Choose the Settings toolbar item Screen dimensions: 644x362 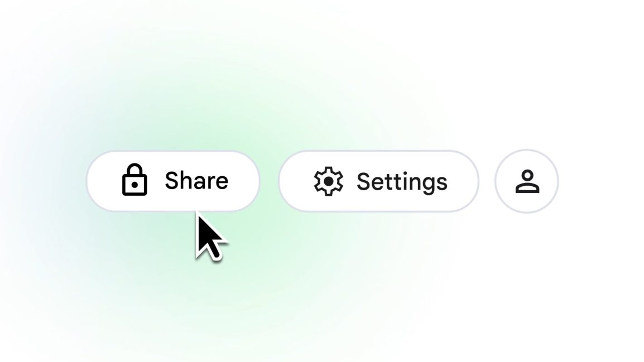tap(379, 181)
